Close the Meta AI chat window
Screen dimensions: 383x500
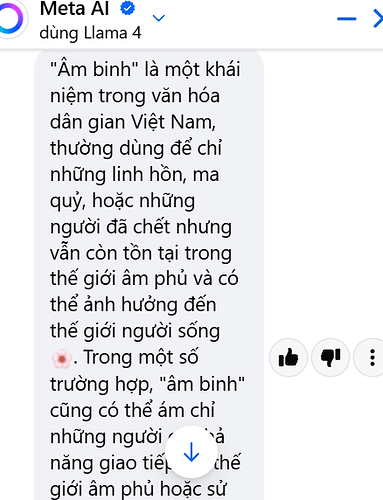point(378,19)
